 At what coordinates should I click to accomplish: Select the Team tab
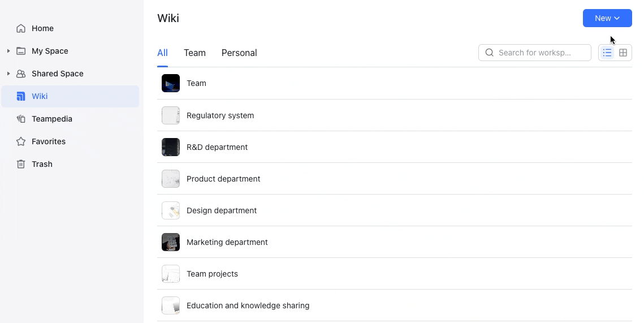pos(195,53)
